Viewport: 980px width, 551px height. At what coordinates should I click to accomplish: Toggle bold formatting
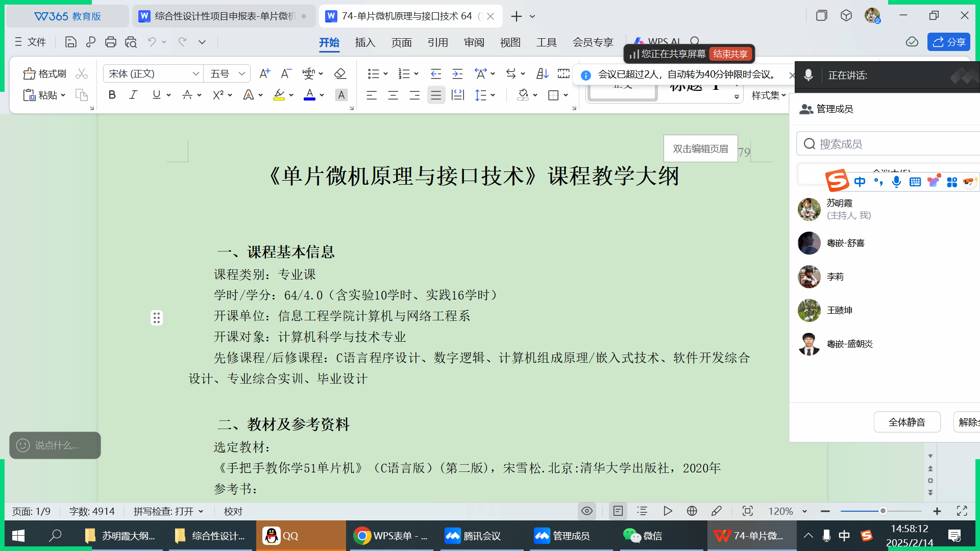[112, 95]
